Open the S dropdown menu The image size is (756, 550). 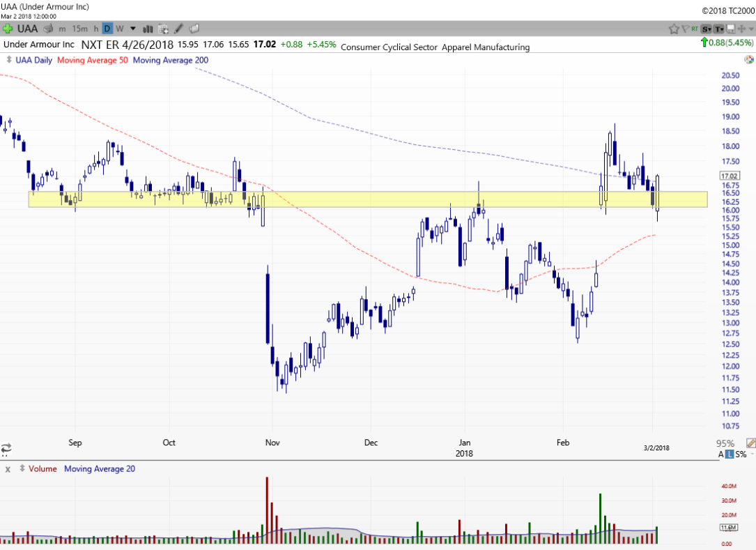point(707,29)
